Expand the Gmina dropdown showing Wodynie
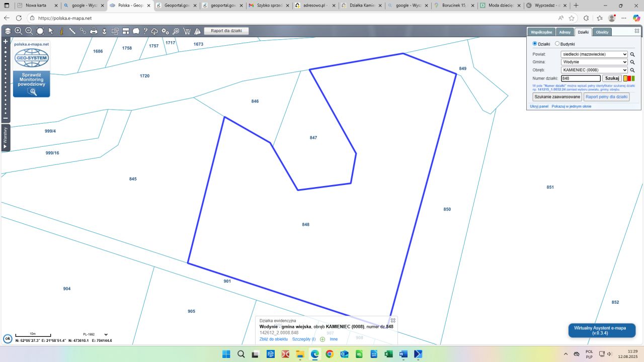Viewport: 644px width, 362px height. 594,62
